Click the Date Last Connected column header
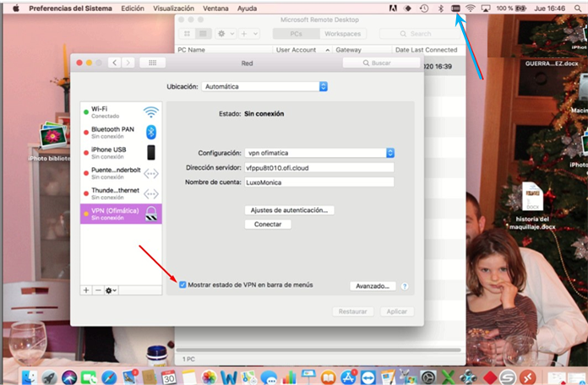The width and height of the screenshot is (588, 385). 427,50
